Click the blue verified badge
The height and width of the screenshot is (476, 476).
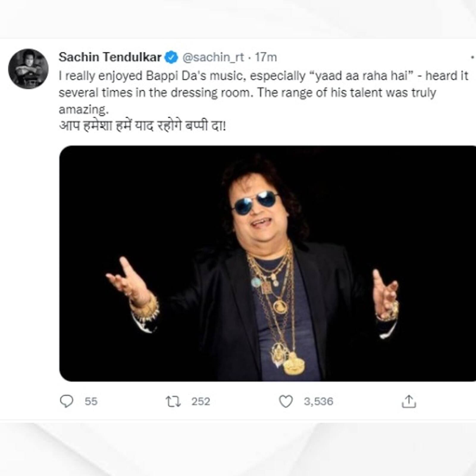pyautogui.click(x=171, y=57)
